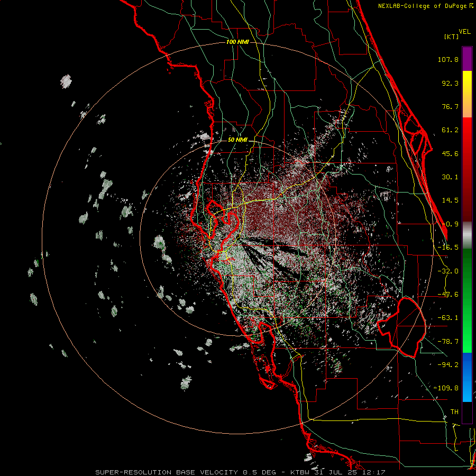Click the 50 NMI range ring label
Image resolution: width=476 pixels, height=476 pixels.
pos(237,140)
